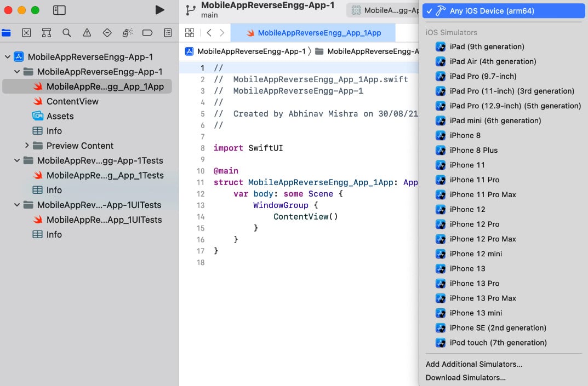Open the Project navigator folder icon

pyautogui.click(x=6, y=33)
